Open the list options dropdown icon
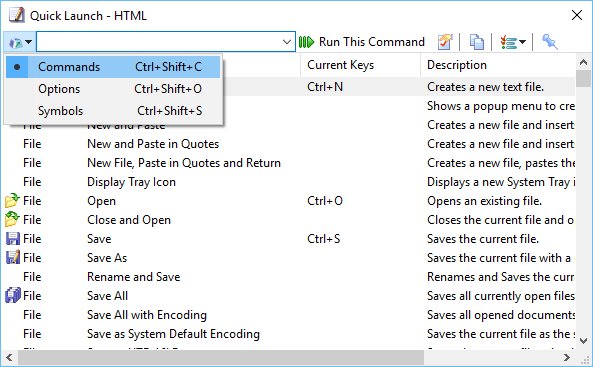The image size is (593, 367). tap(512, 42)
